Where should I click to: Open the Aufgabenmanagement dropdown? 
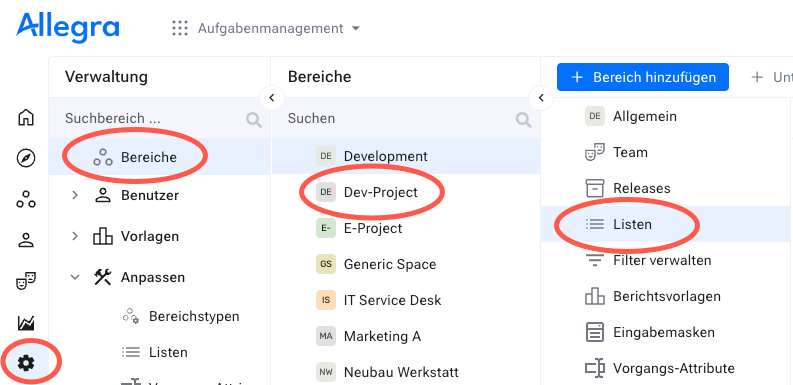278,28
